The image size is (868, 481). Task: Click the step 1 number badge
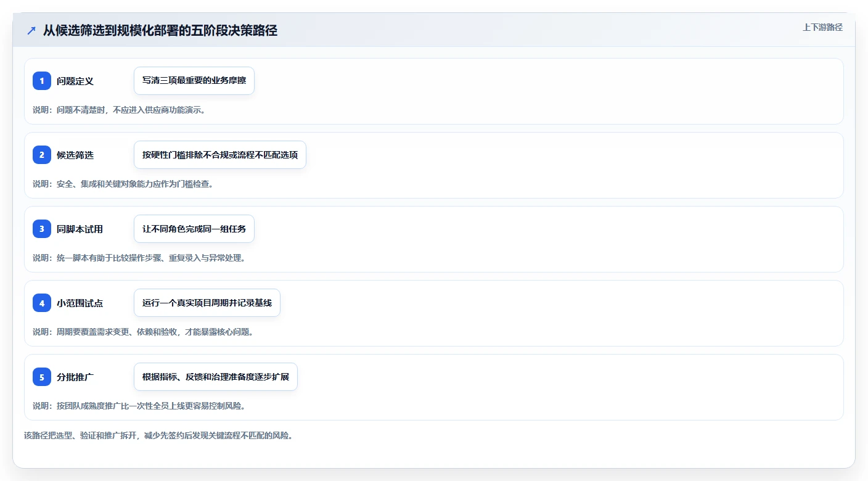42,81
